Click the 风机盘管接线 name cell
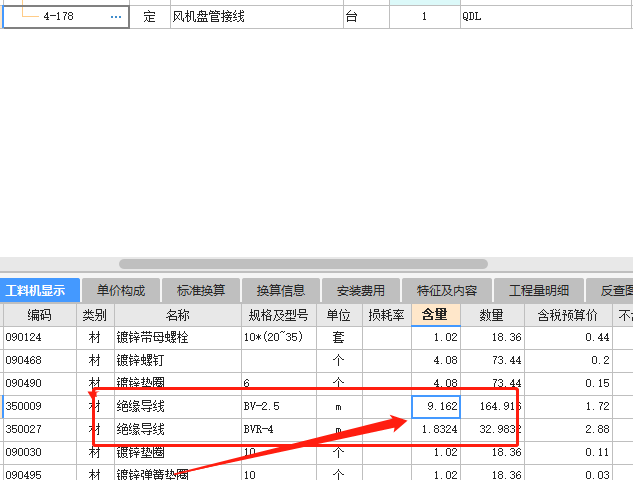The height and width of the screenshot is (480, 633). click(x=257, y=17)
